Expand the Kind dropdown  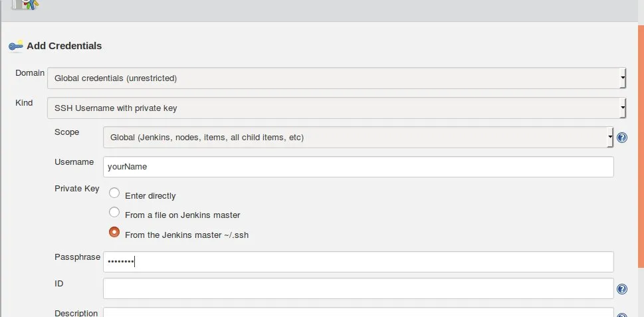pyautogui.click(x=336, y=108)
